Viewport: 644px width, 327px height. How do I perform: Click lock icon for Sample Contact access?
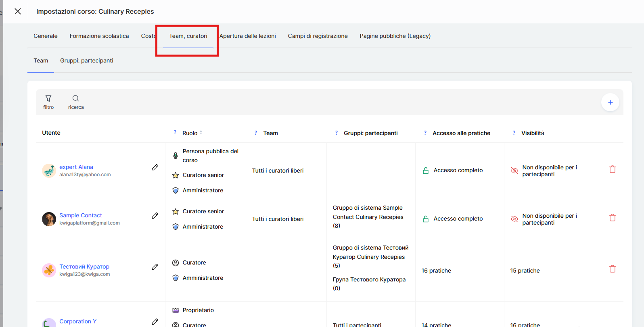click(x=425, y=219)
